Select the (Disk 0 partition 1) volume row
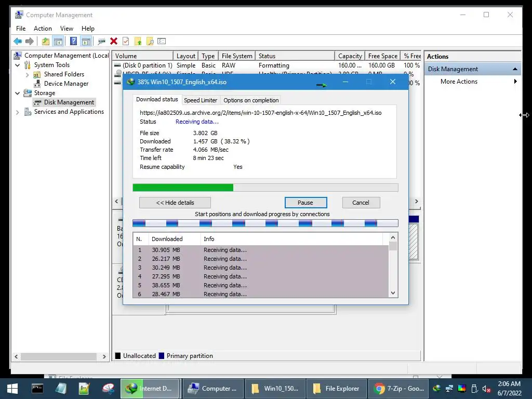Viewport: 532px width, 399px height. (267, 65)
